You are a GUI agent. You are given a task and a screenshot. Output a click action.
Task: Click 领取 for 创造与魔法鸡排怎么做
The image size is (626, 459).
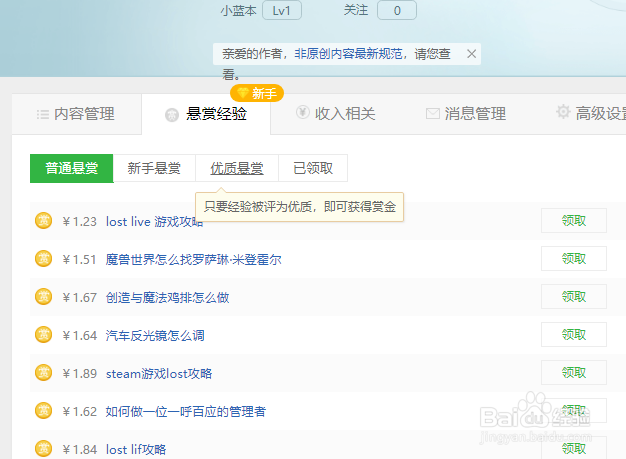pyautogui.click(x=574, y=297)
